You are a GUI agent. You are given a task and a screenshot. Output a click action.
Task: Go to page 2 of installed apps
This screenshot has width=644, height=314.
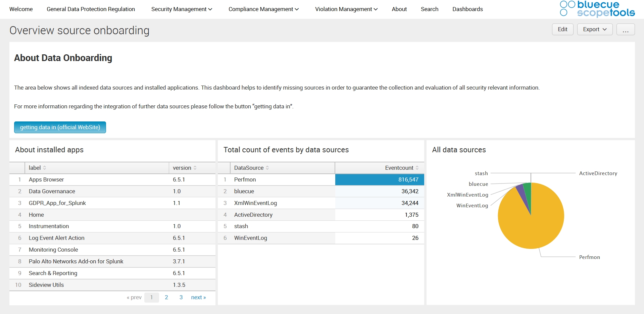[x=166, y=297]
